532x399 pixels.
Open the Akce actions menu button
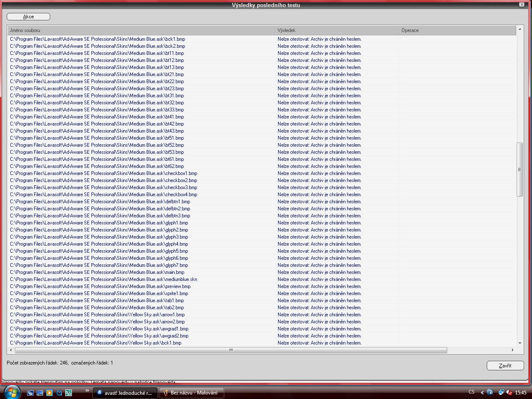click(28, 17)
